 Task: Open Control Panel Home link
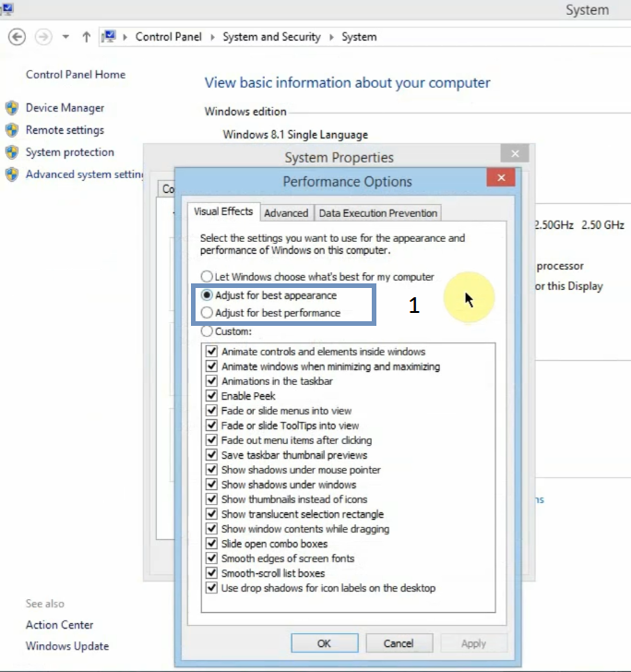click(76, 75)
